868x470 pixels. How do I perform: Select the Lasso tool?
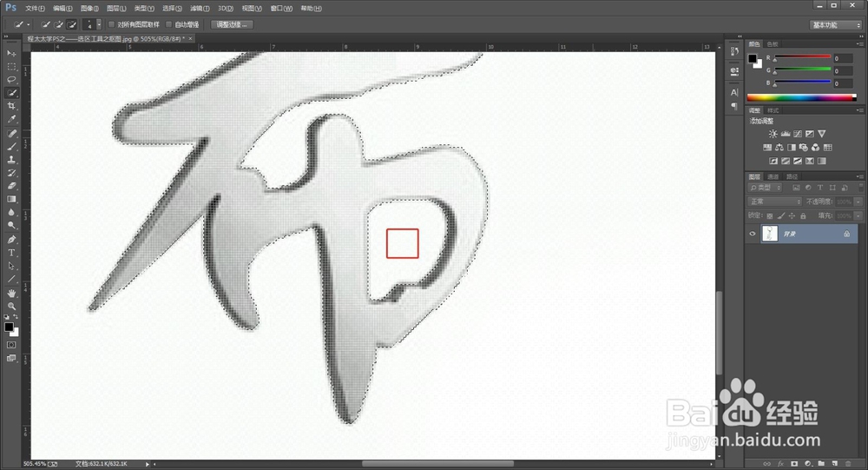tap(11, 80)
